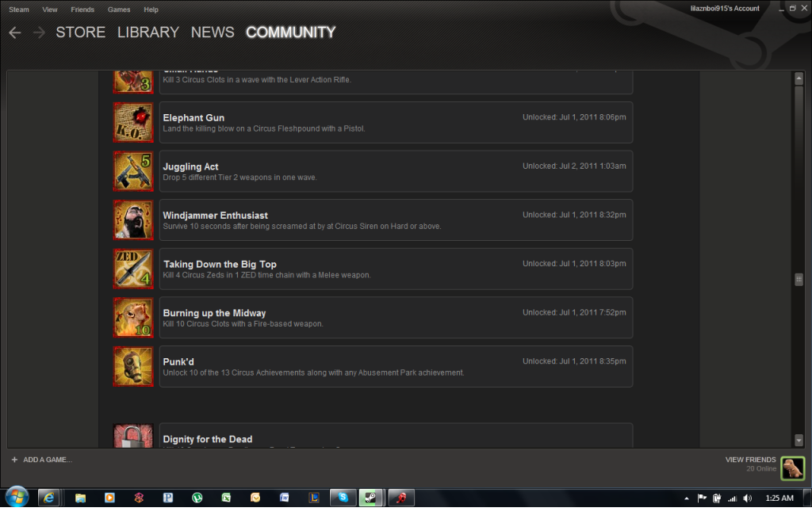Click the red icon right of Steam taskbar button
This screenshot has width=812, height=523.
tap(401, 498)
